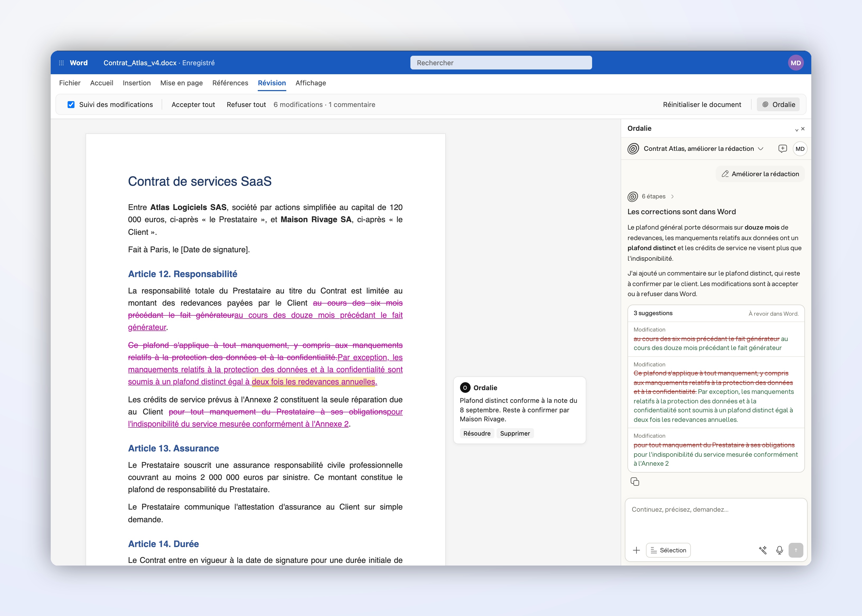Click the Sélection chip in the prompt box

coord(668,550)
